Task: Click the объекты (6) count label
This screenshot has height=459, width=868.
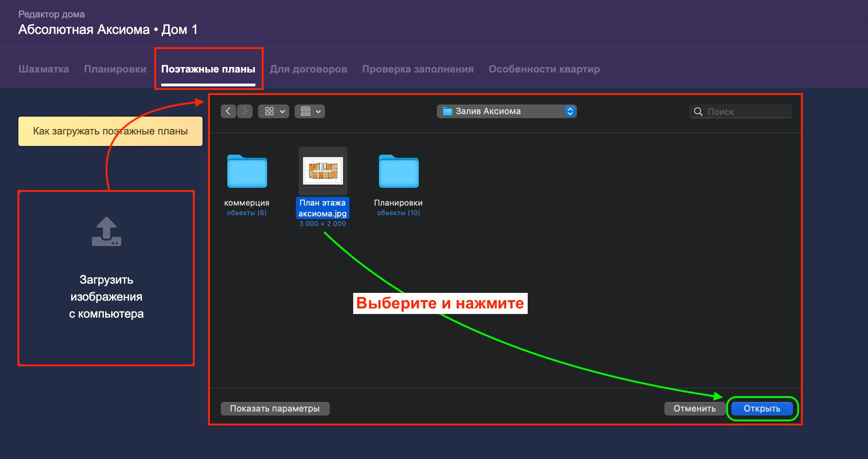Action: click(x=247, y=213)
